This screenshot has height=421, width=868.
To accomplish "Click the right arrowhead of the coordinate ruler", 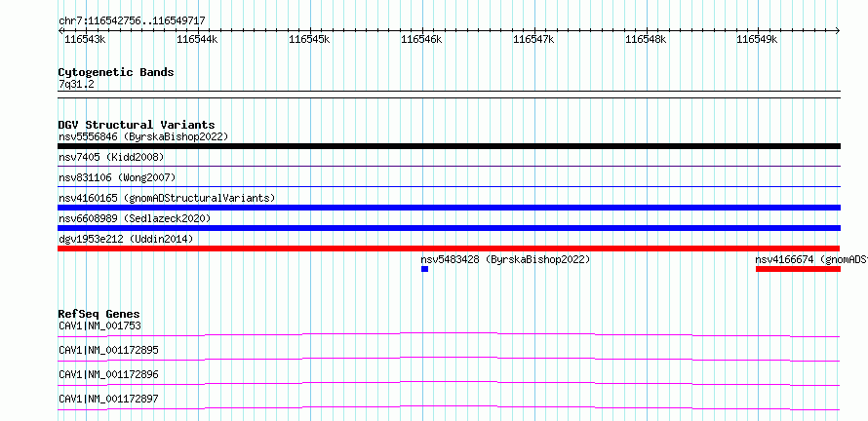I will click(838, 31).
